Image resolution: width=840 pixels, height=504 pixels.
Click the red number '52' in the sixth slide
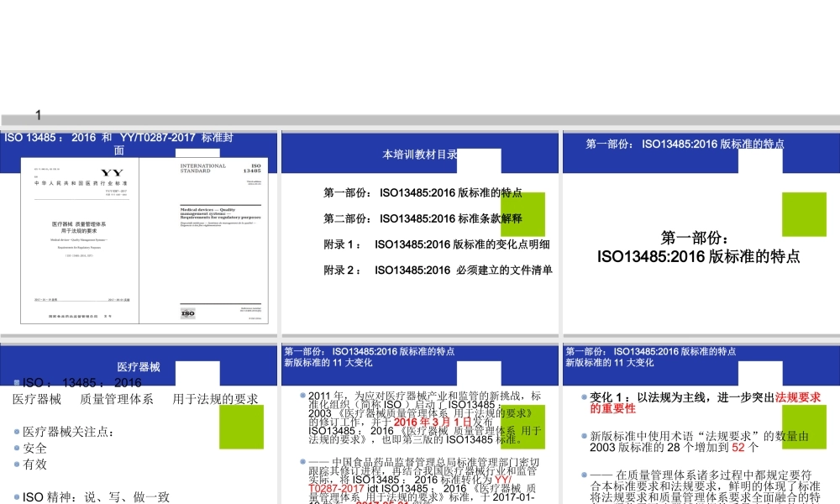point(738,447)
